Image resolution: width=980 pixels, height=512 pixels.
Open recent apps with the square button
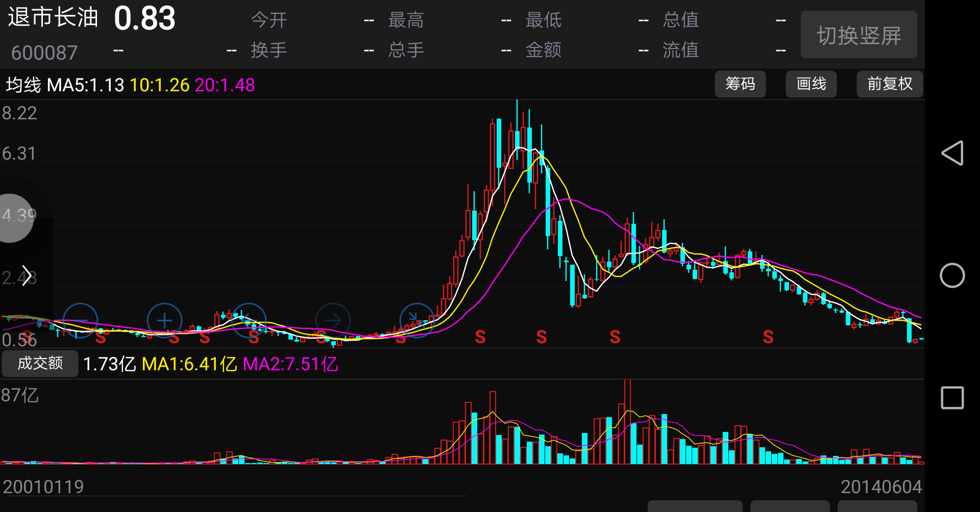[952, 398]
